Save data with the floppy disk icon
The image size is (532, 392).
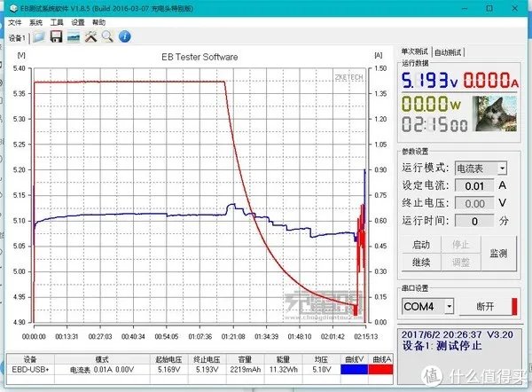[x=56, y=36]
